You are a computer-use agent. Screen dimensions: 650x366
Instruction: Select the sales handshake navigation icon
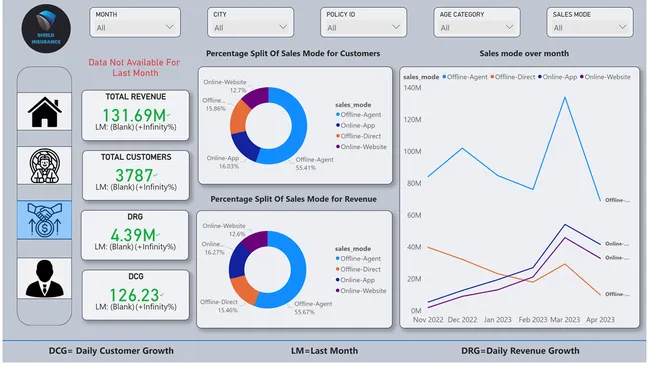coord(44,220)
